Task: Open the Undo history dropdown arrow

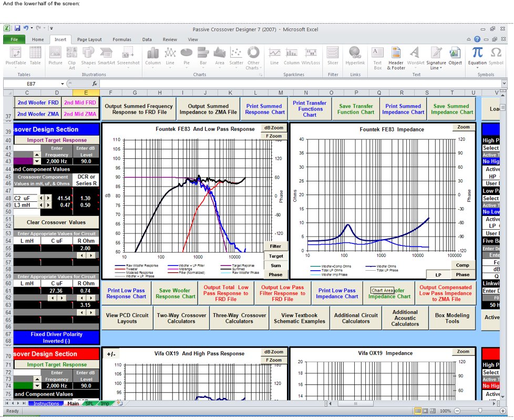Action: pos(32,28)
